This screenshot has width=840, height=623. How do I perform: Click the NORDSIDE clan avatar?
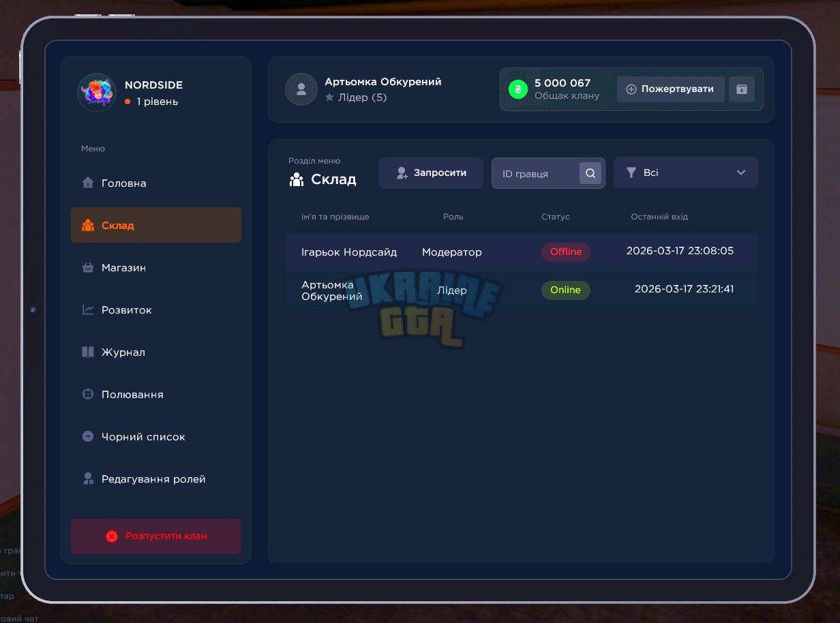97,93
